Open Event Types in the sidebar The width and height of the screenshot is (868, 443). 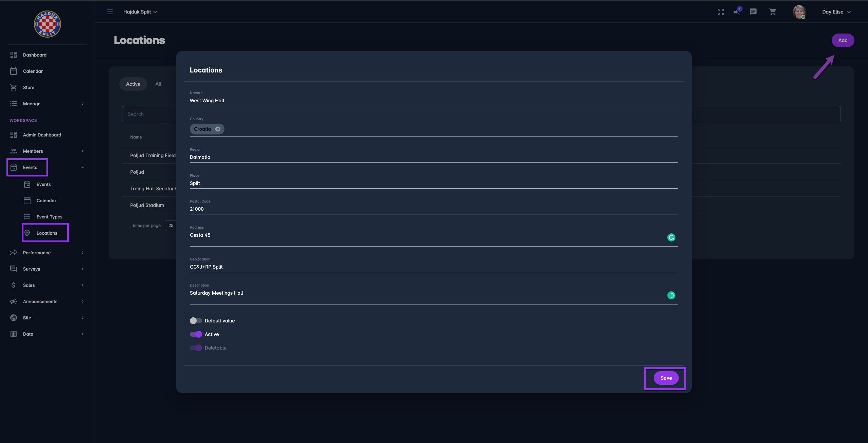click(x=50, y=217)
